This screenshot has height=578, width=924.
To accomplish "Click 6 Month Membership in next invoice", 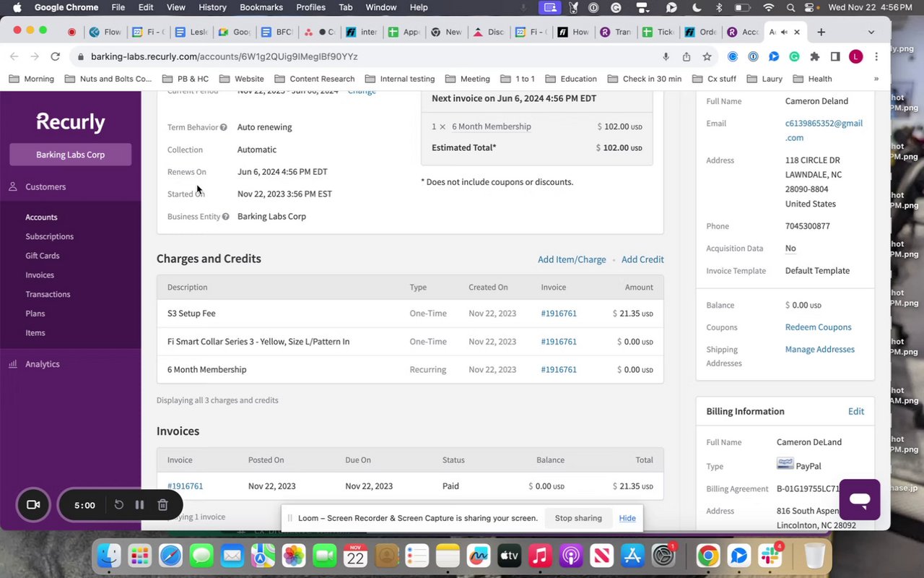I will coord(491,126).
